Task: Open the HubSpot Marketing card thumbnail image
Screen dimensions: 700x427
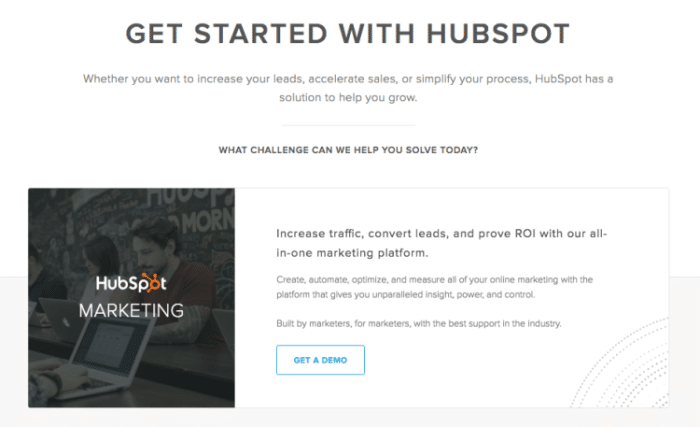Action: pyautogui.click(x=131, y=297)
